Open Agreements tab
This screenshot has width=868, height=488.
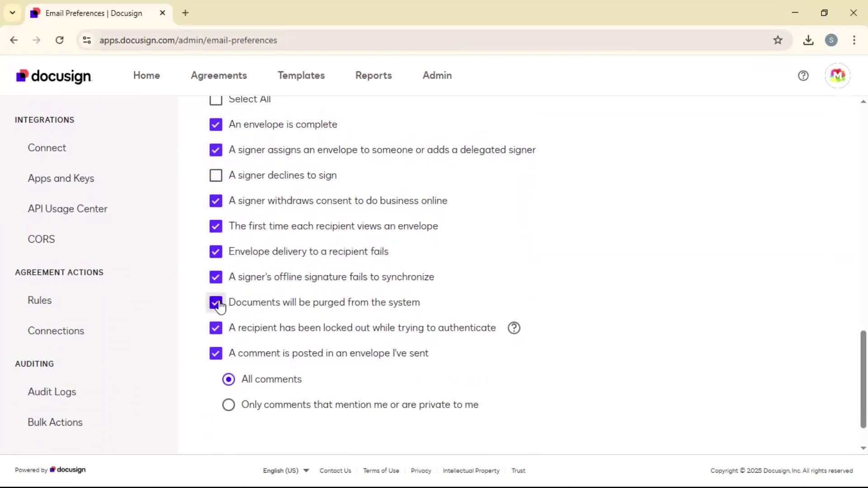click(219, 75)
